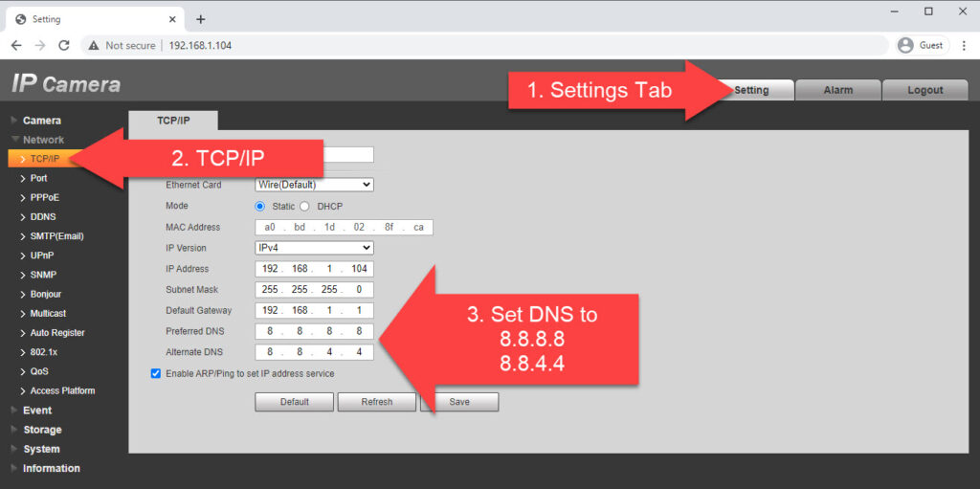Close the Setting browser tab
Screen dimensions: 980x489
pos(172,19)
